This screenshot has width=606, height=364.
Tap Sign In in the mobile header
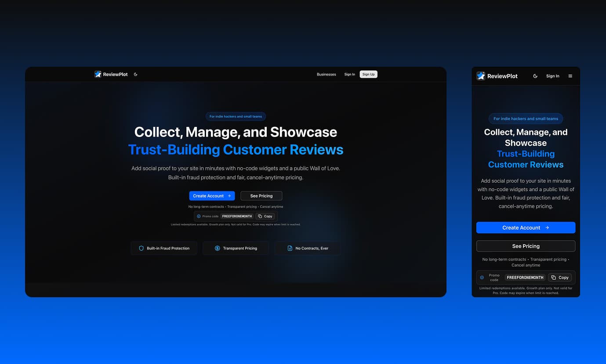(552, 76)
